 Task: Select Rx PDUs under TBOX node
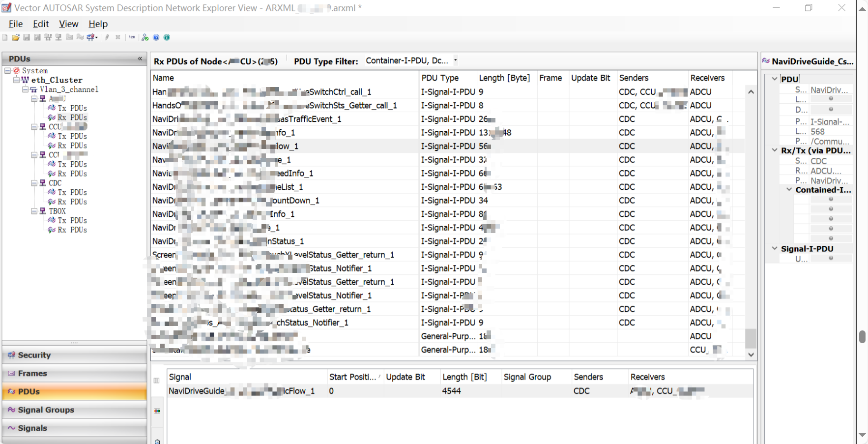(72, 230)
